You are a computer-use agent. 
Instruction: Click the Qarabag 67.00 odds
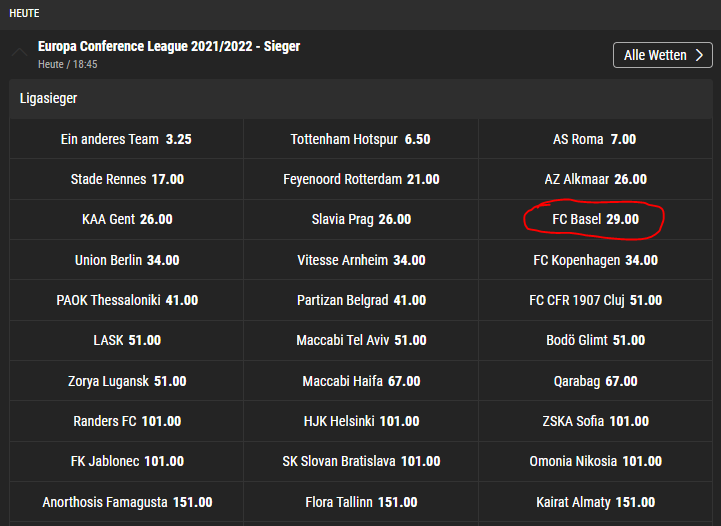[x=595, y=381]
